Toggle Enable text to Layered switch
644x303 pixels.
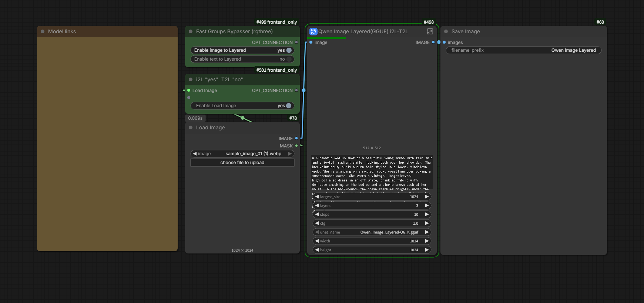click(x=289, y=59)
